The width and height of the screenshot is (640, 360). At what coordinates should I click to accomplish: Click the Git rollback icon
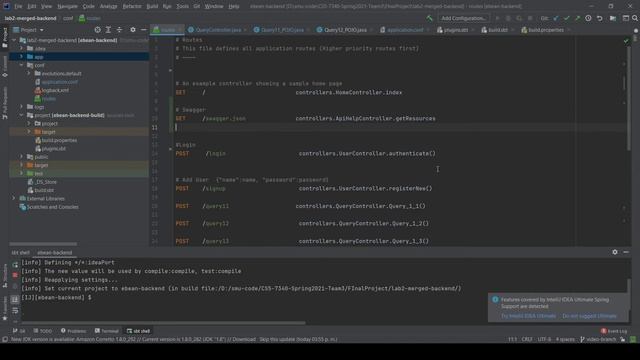tap(600, 18)
